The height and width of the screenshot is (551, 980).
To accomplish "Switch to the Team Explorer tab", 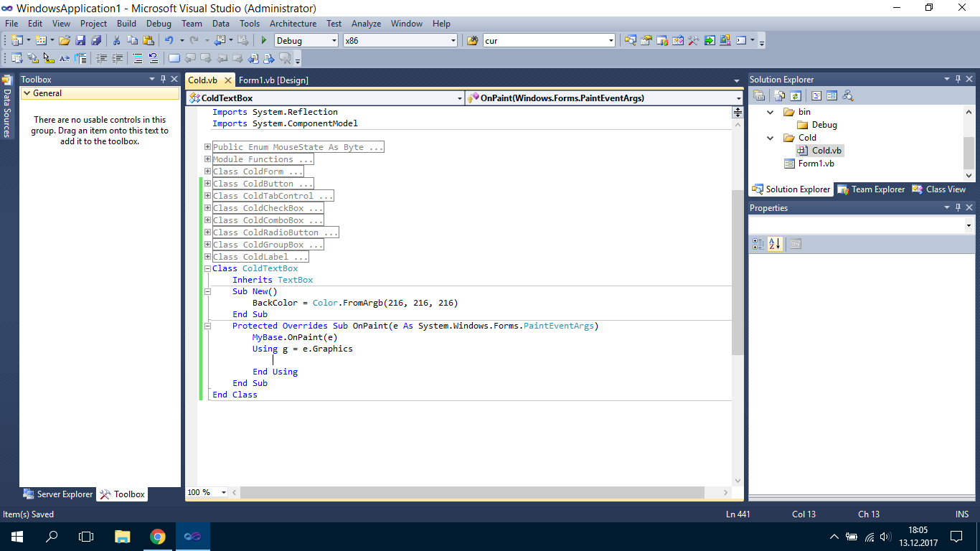I will (871, 189).
